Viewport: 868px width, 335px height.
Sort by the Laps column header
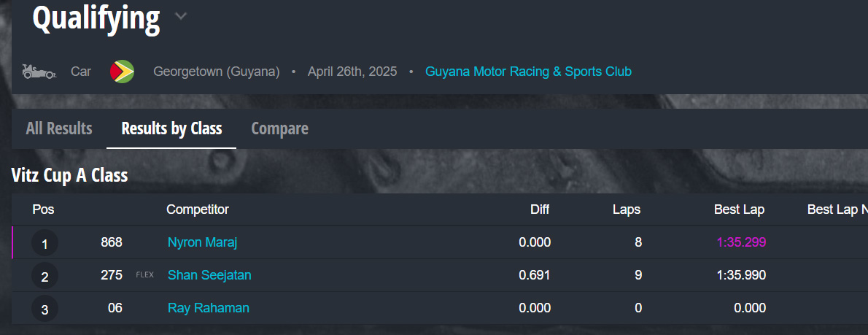tap(626, 209)
